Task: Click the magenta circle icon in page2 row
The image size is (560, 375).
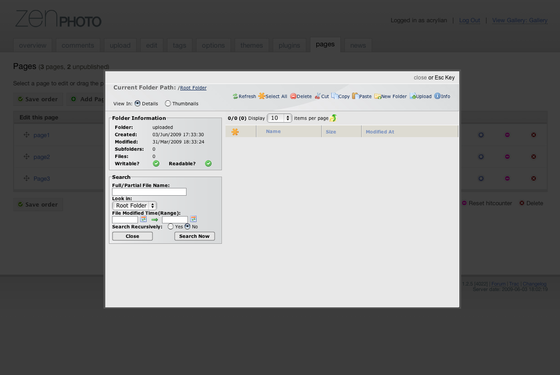Action: [x=507, y=157]
